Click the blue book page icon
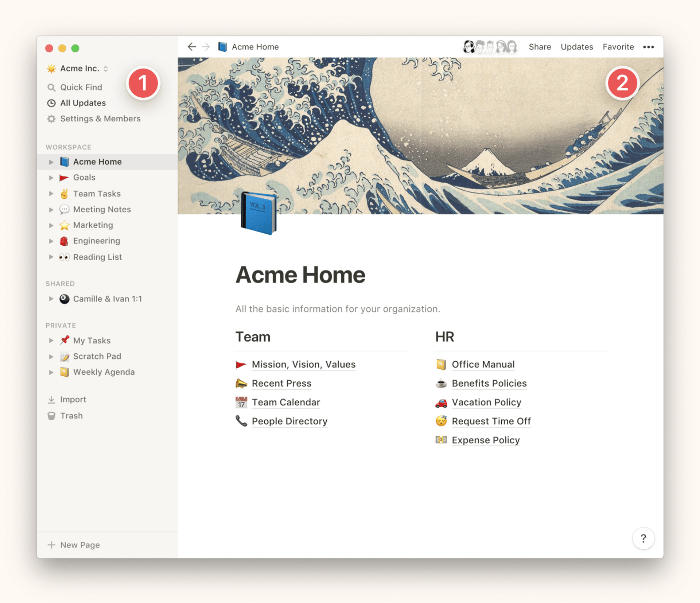Viewport: 700px width, 603px height. tap(258, 213)
